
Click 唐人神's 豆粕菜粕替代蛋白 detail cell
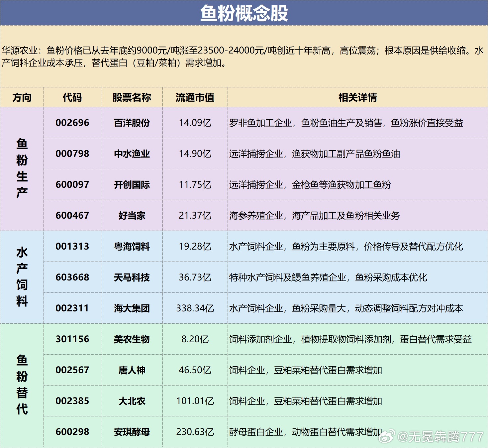[x=358, y=370]
